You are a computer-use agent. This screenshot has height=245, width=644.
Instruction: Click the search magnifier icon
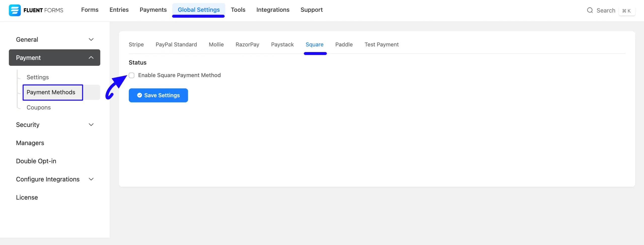590,10
